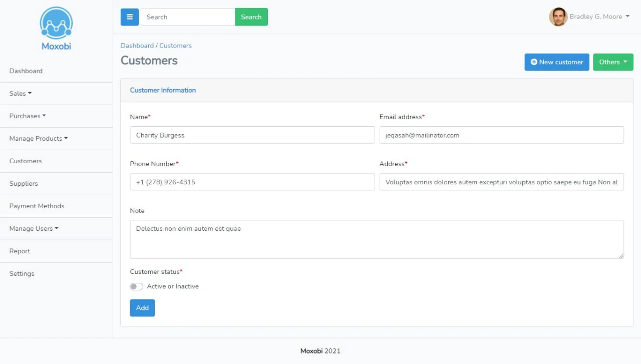This screenshot has width=641, height=364.
Task: Follow the Dashboard breadcrumb link
Action: pyautogui.click(x=137, y=46)
